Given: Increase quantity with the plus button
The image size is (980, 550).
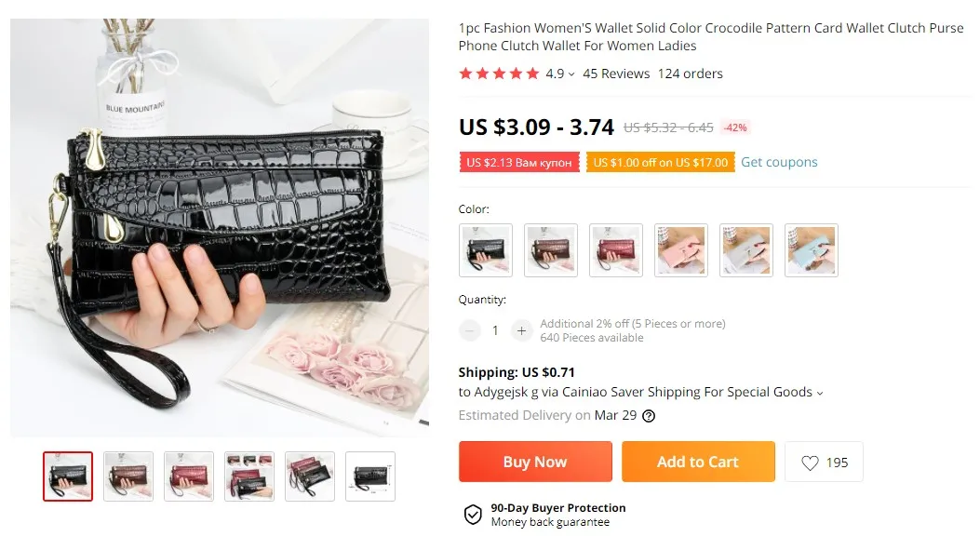Looking at the screenshot, I should 521,330.
